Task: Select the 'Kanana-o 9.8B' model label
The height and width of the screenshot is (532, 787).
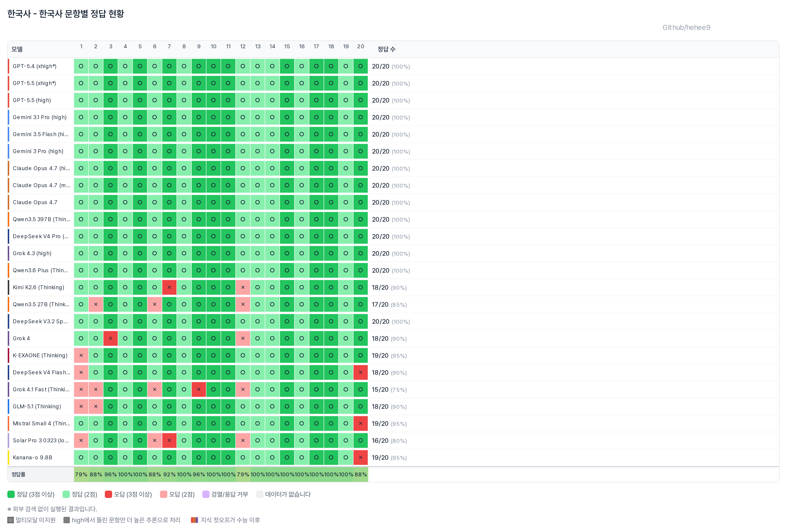Action: click(x=32, y=458)
